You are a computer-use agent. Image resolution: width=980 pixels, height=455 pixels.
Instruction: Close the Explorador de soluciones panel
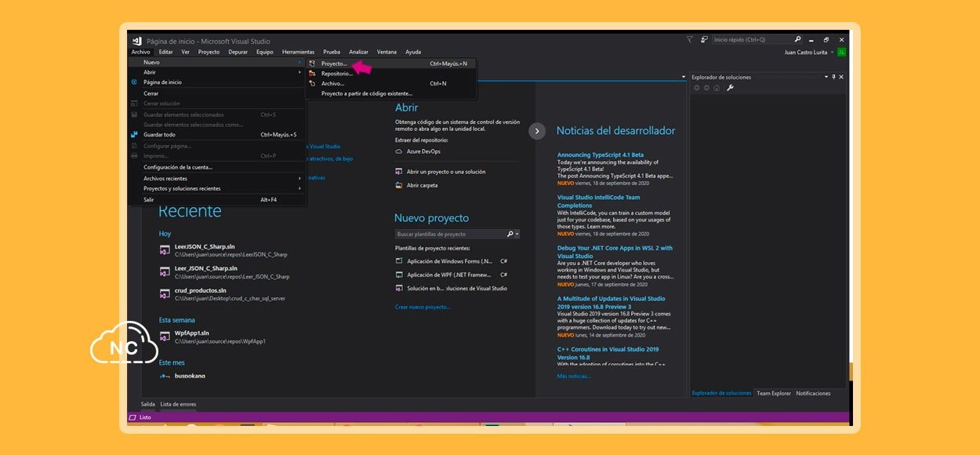coord(841,77)
